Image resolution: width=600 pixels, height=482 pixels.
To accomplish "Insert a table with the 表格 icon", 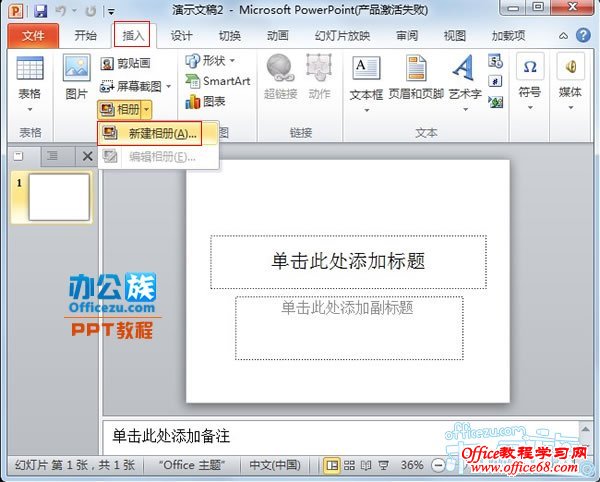I will coord(30,68).
